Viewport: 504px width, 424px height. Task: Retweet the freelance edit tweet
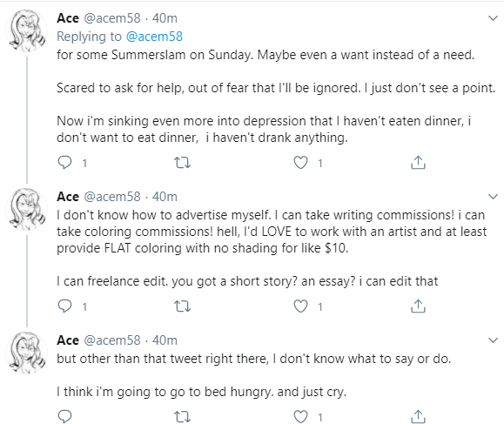point(182,306)
